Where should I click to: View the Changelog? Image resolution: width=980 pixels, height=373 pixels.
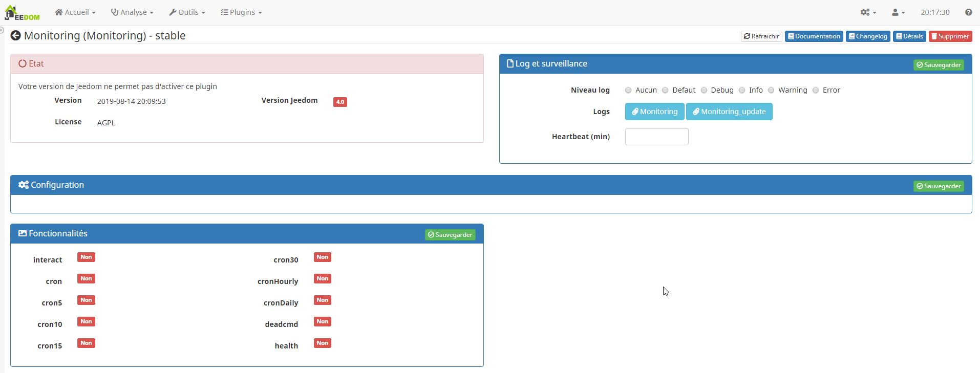(x=868, y=36)
